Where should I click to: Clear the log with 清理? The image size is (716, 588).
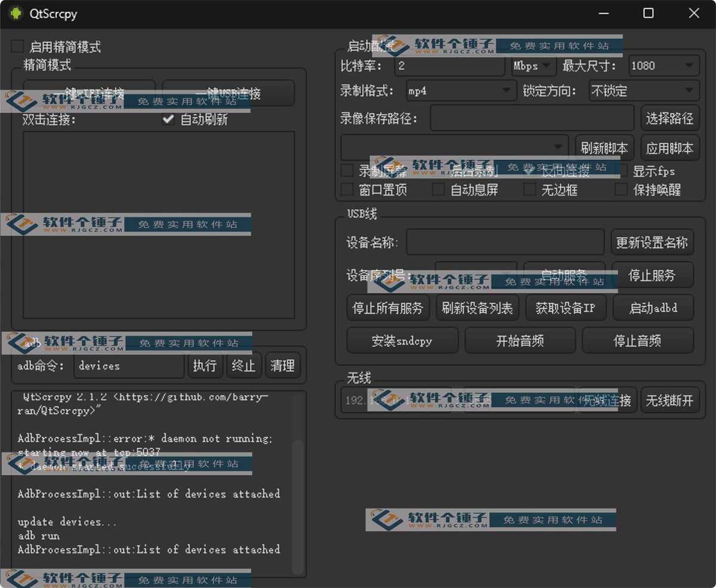(x=283, y=365)
